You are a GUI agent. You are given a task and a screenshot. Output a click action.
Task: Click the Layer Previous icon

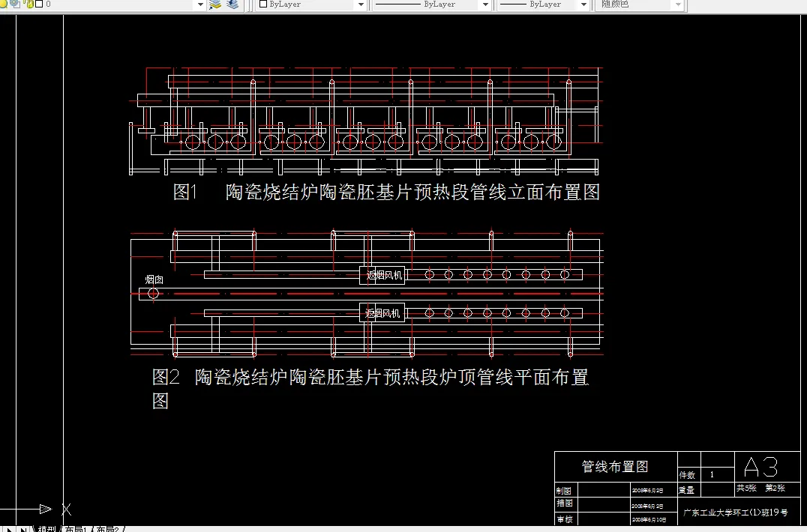click(232, 4)
